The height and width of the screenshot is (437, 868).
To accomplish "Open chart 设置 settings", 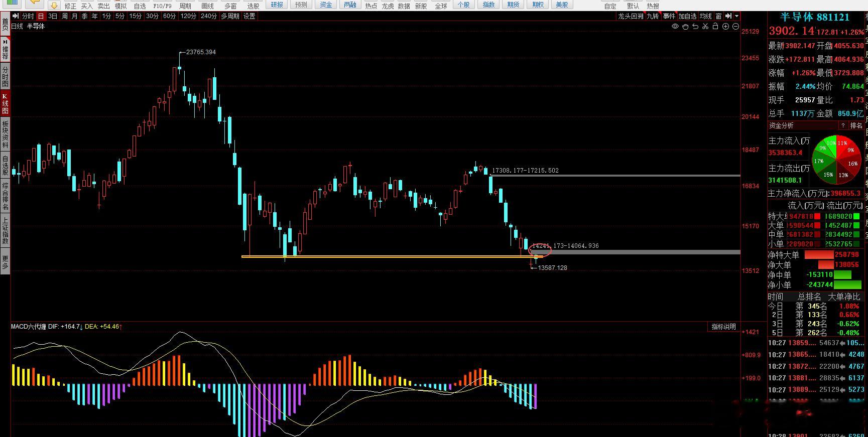I will pos(250,16).
